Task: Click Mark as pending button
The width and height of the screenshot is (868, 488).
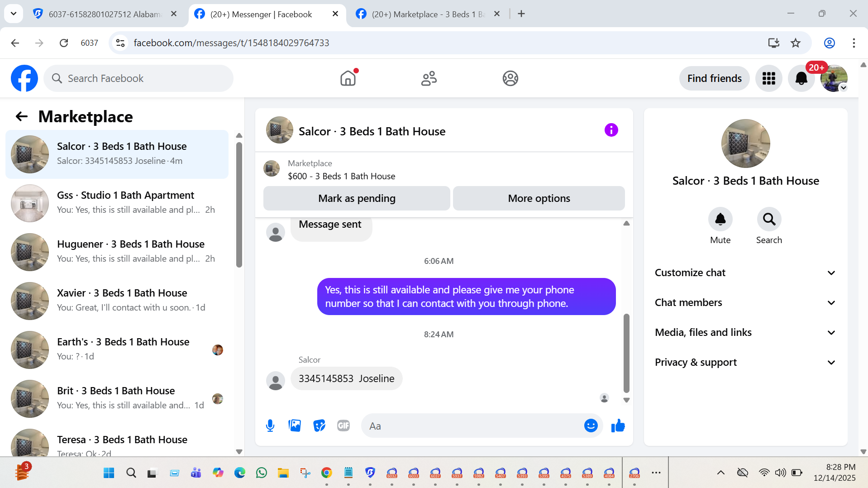Action: [357, 198]
